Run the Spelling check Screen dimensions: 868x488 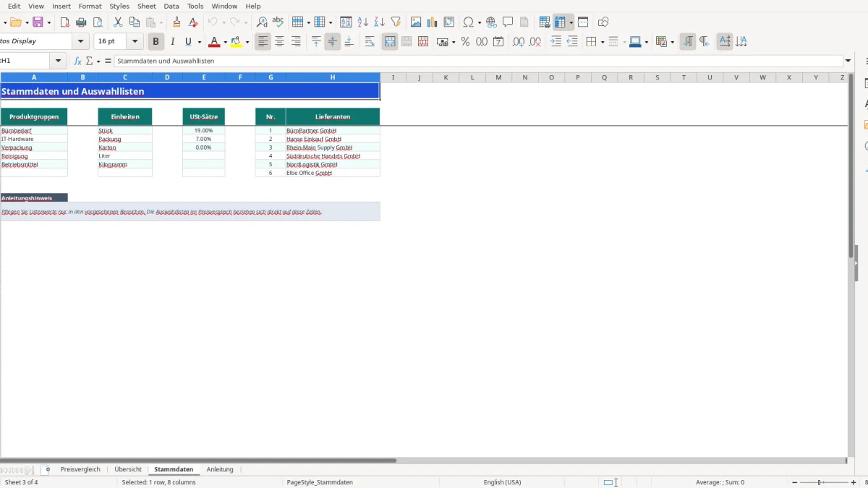tap(278, 22)
